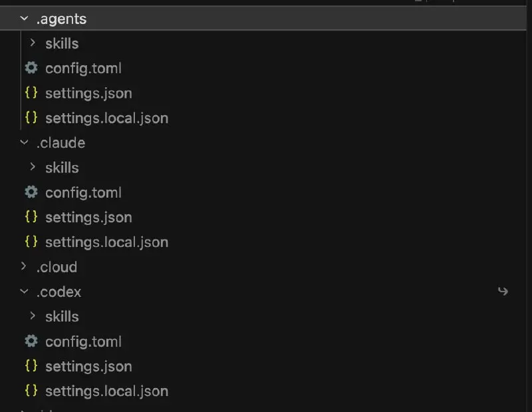The height and width of the screenshot is (412, 532).
Task: Select the .claude folder name
Action: [61, 143]
